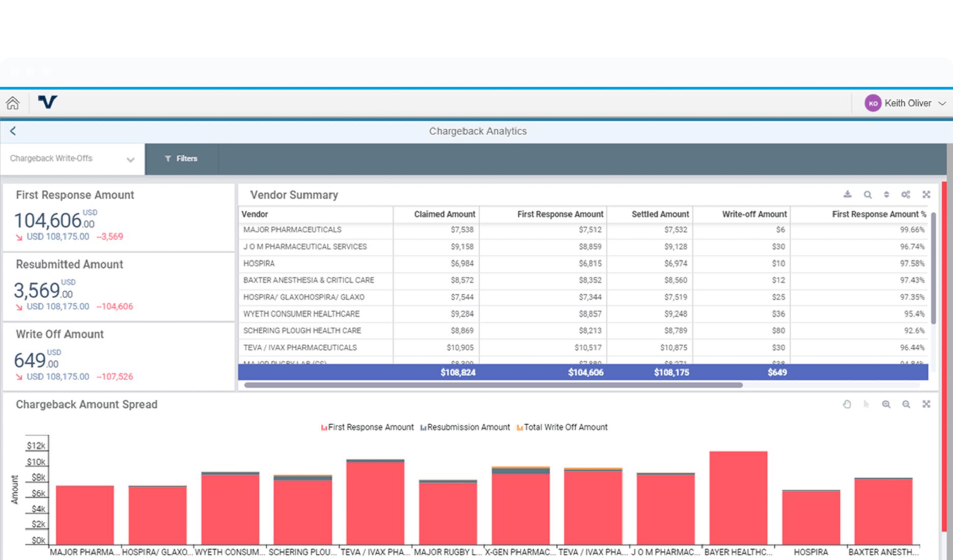Viewport: 953px width, 560px height.
Task: Maximize the Chargeback Amount Spread chart
Action: click(x=926, y=404)
